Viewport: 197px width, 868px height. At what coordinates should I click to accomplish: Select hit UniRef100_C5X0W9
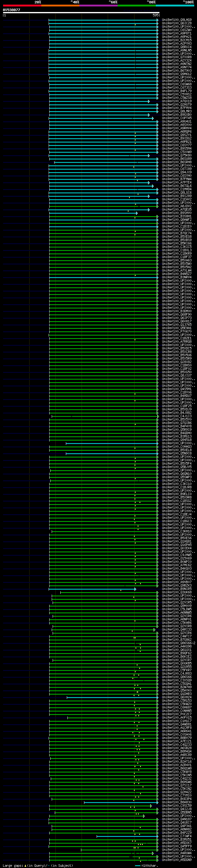pyautogui.click(x=177, y=152)
